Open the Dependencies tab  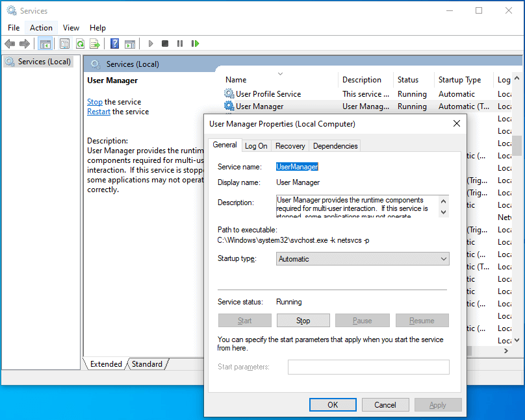pos(335,145)
